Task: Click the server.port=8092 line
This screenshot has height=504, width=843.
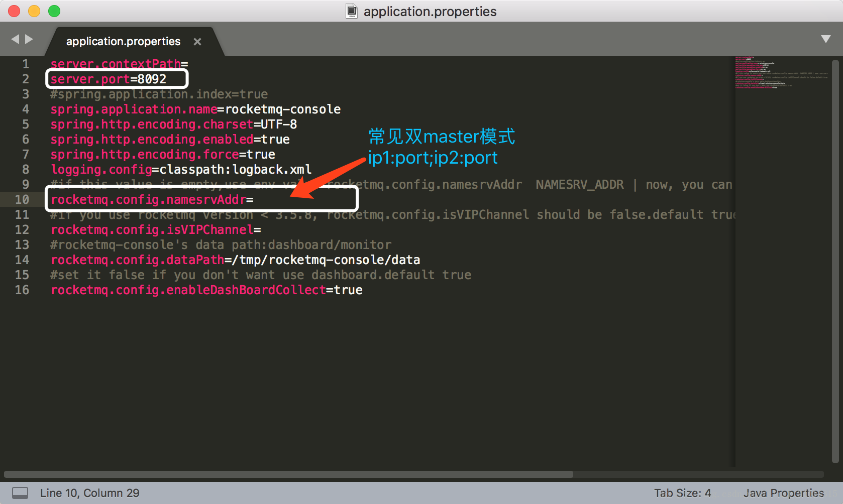Action: coord(109,79)
